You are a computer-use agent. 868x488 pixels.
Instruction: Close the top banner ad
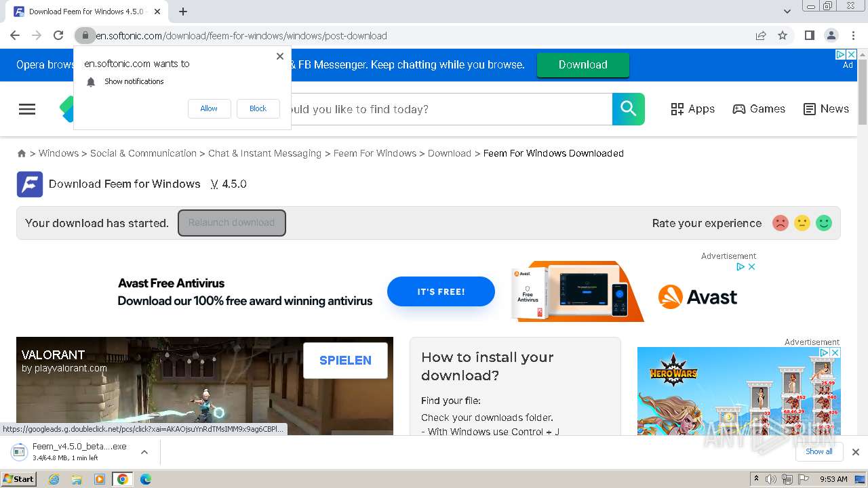pos(852,54)
